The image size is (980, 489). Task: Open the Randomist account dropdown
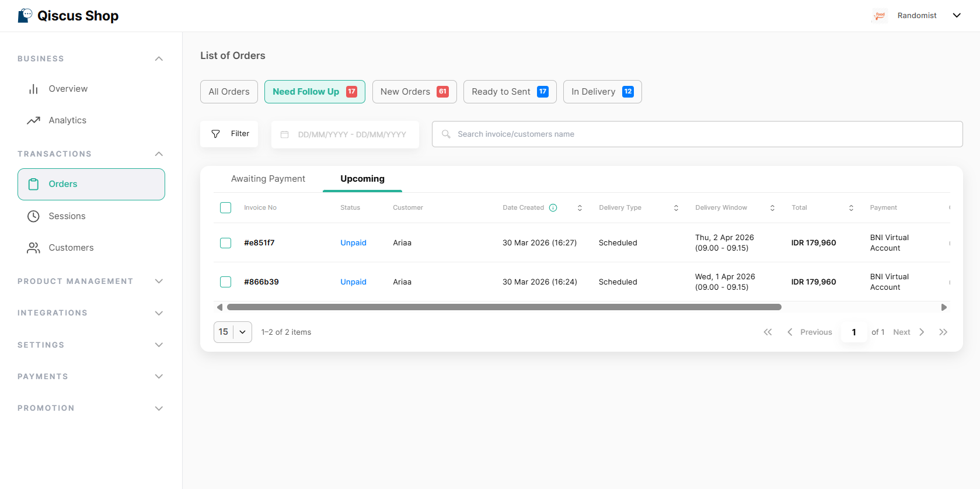tap(957, 16)
